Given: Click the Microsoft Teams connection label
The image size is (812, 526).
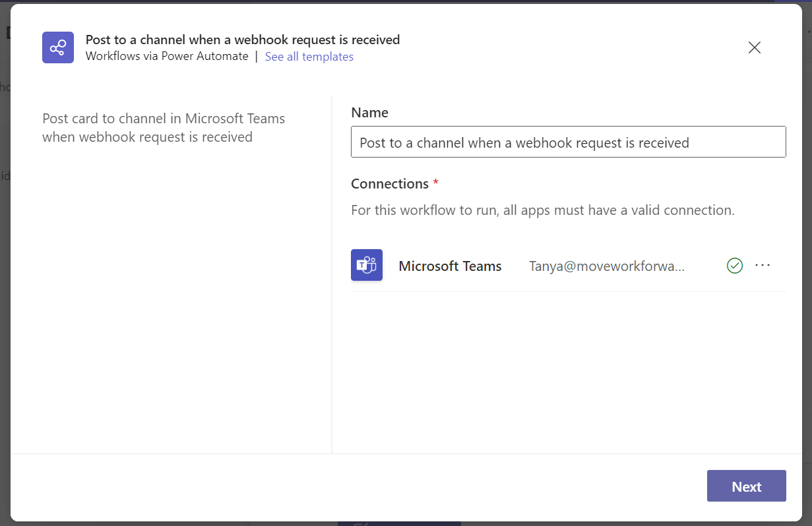Looking at the screenshot, I should click(x=451, y=266).
